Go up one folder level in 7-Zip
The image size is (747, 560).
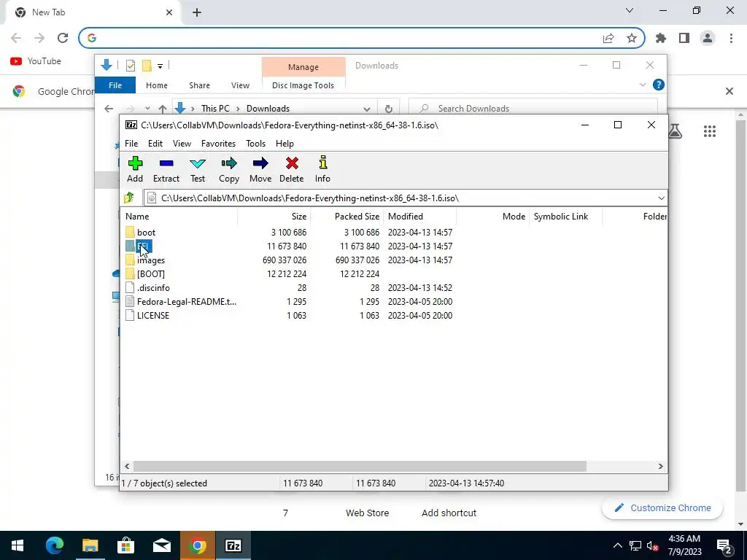(x=129, y=198)
